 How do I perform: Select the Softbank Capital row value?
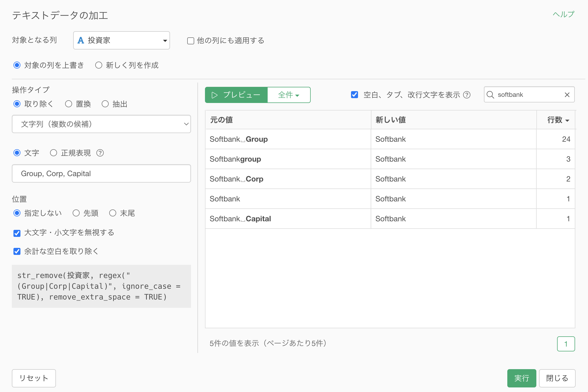click(240, 219)
